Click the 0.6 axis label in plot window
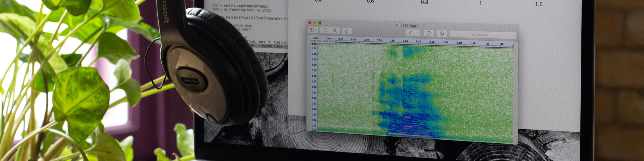 370,2
